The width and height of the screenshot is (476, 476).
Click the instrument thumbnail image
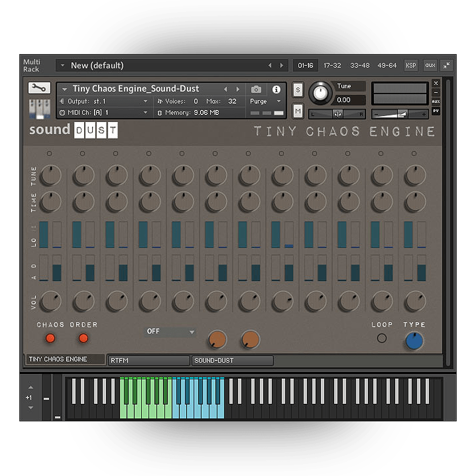(39, 108)
